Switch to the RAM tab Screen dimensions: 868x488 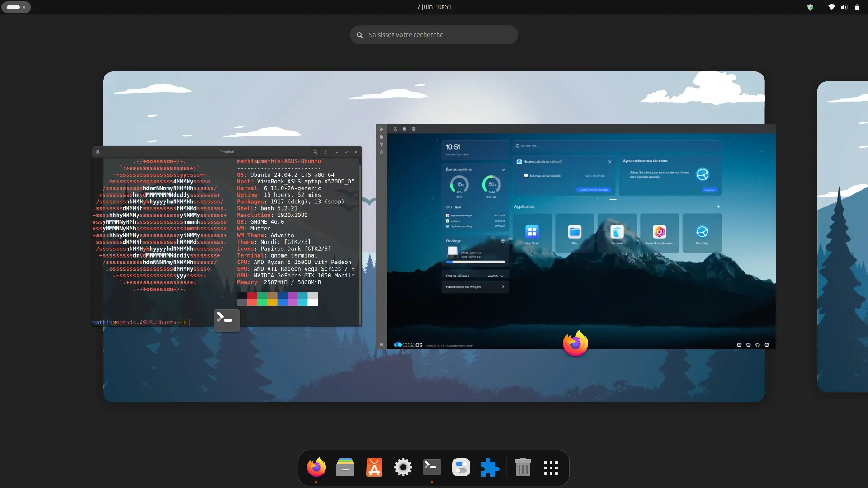[x=458, y=207]
